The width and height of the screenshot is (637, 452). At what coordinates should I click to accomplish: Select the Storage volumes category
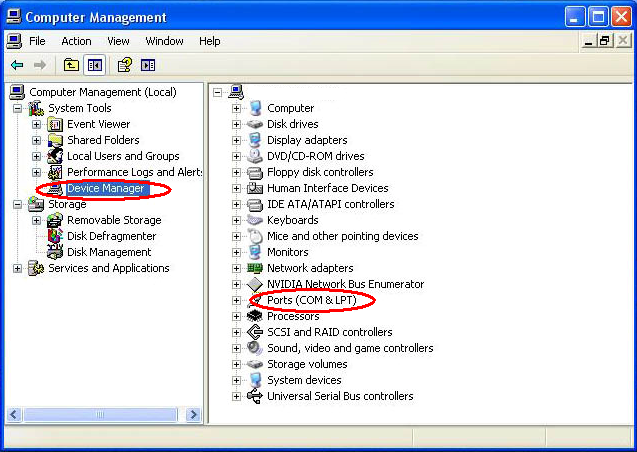tap(307, 364)
